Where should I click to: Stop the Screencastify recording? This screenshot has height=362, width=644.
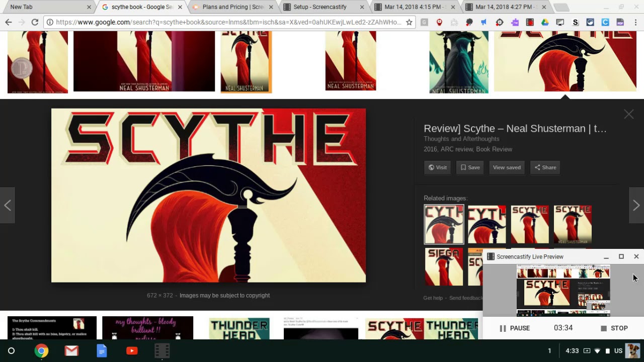coord(614,328)
